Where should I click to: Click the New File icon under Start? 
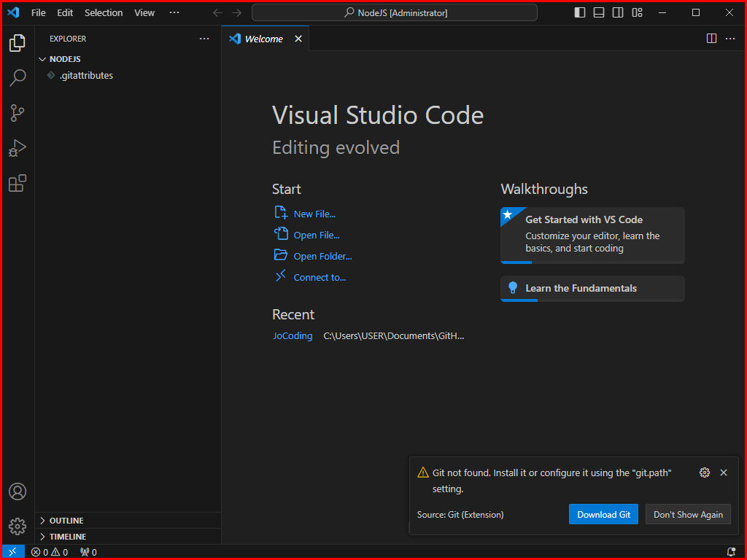coord(281,212)
